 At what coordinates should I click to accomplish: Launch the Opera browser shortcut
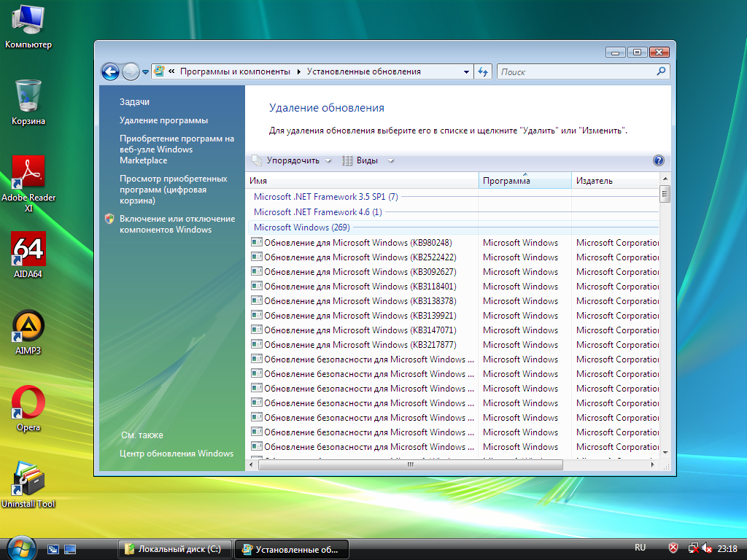click(28, 402)
